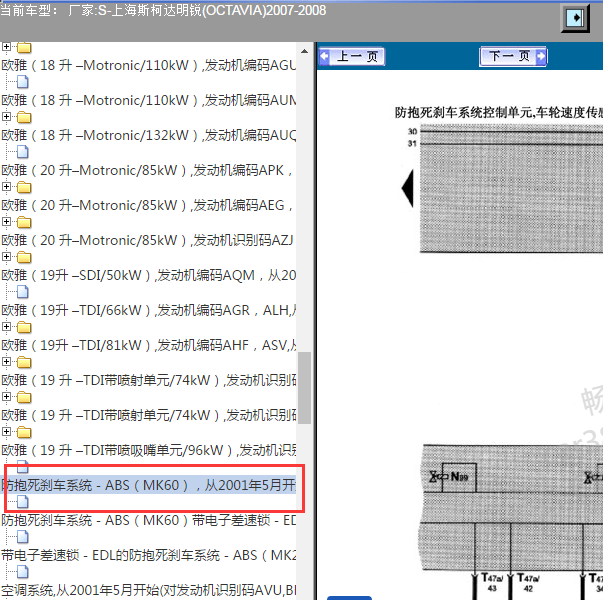The height and width of the screenshot is (600, 603).
Task: Click the tree panel scrollbar up arrow
Action: pyautogui.click(x=304, y=51)
